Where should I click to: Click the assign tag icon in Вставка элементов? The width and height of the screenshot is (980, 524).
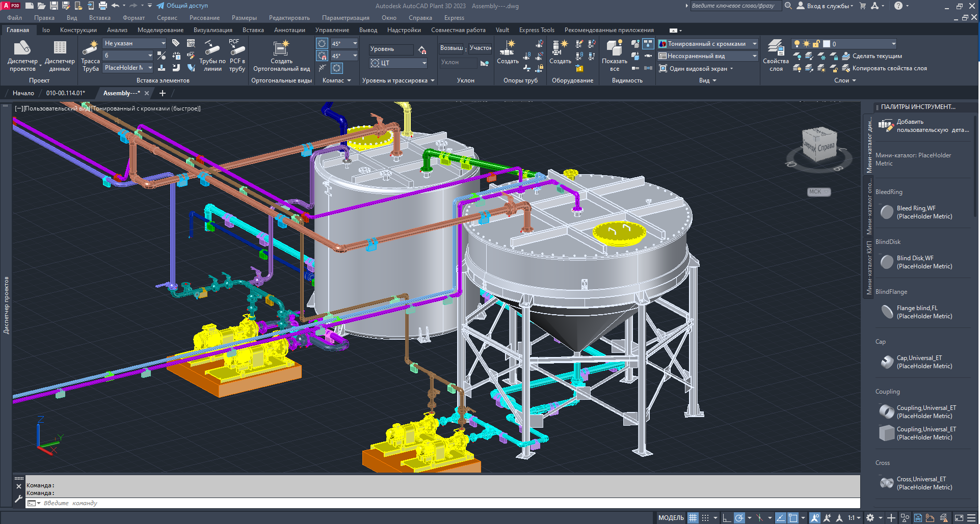(x=176, y=43)
